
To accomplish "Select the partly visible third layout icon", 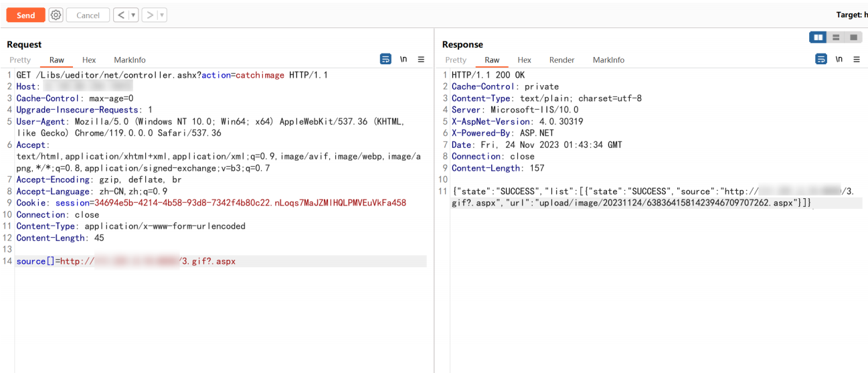I will pyautogui.click(x=855, y=37).
